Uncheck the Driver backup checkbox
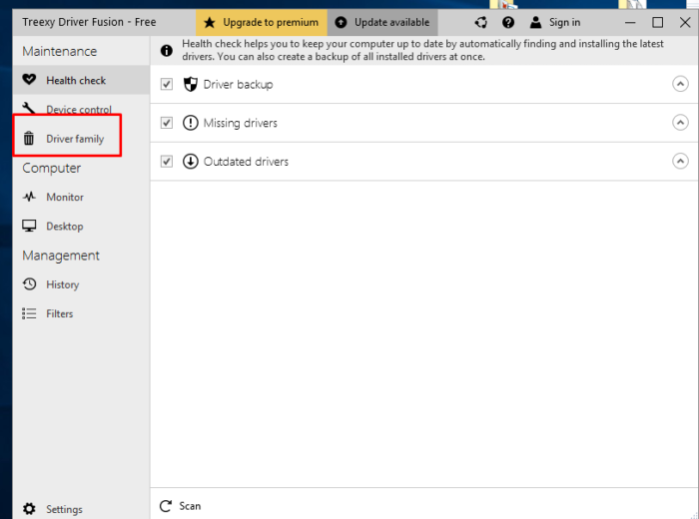Viewport: 699px width, 519px height. [x=167, y=84]
